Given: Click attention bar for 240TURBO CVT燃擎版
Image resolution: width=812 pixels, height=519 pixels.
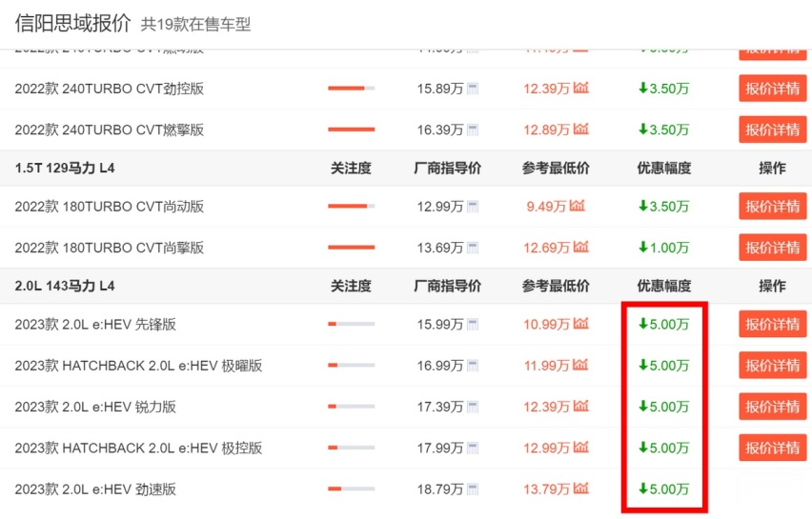Looking at the screenshot, I should click(x=351, y=130).
